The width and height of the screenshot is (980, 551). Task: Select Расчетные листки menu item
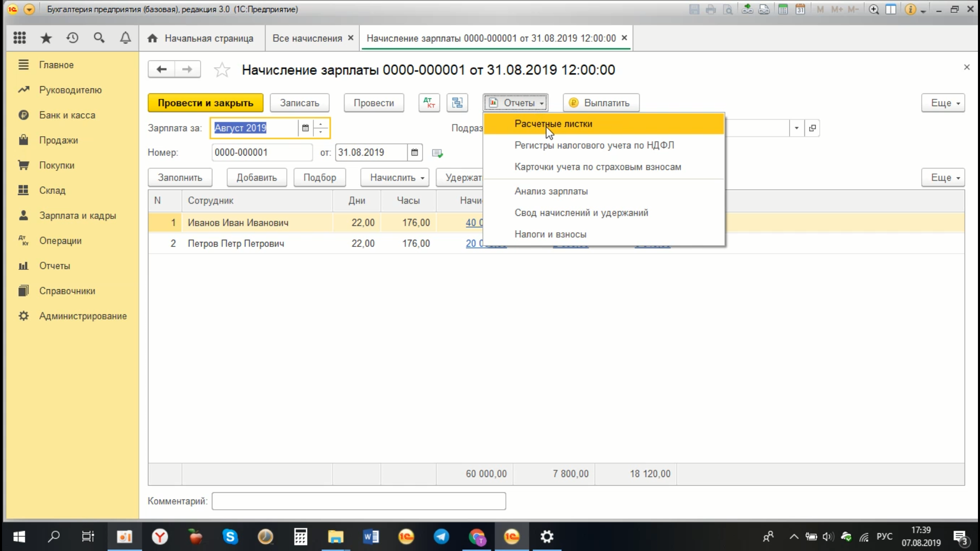pyautogui.click(x=553, y=124)
